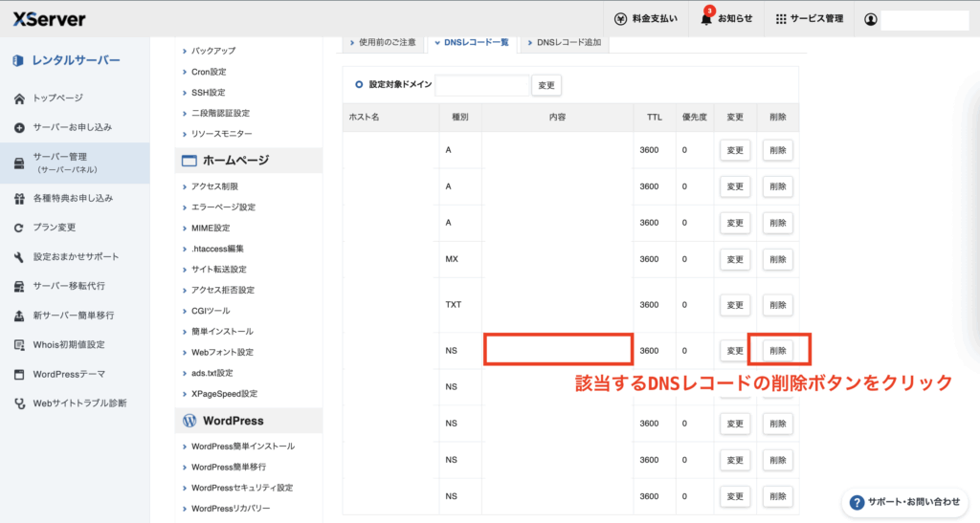
Task: Open エラーページ設定 link
Action: 223,207
